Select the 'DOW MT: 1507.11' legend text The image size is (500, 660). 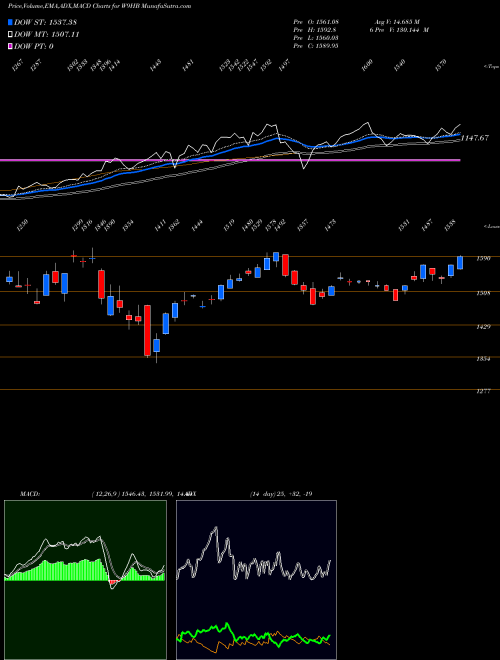tap(47, 34)
